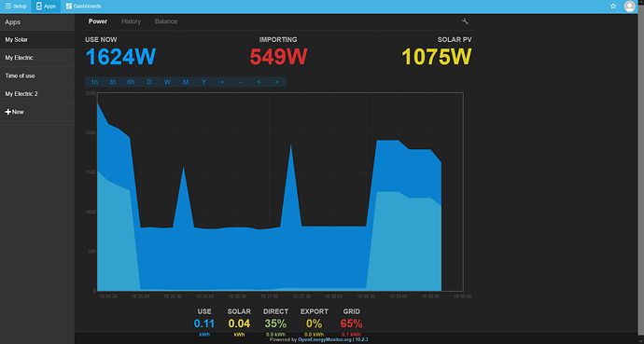Click the 549W importing value
The height and width of the screenshot is (344, 644).
[278, 57]
